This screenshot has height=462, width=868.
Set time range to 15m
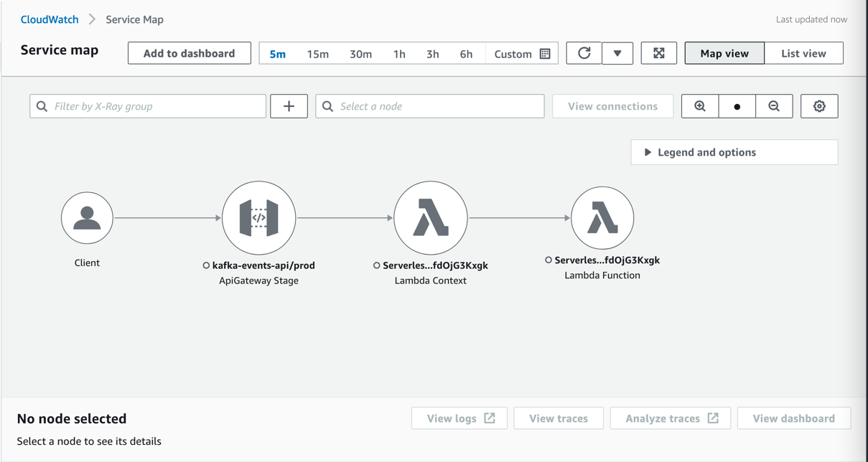(x=318, y=54)
